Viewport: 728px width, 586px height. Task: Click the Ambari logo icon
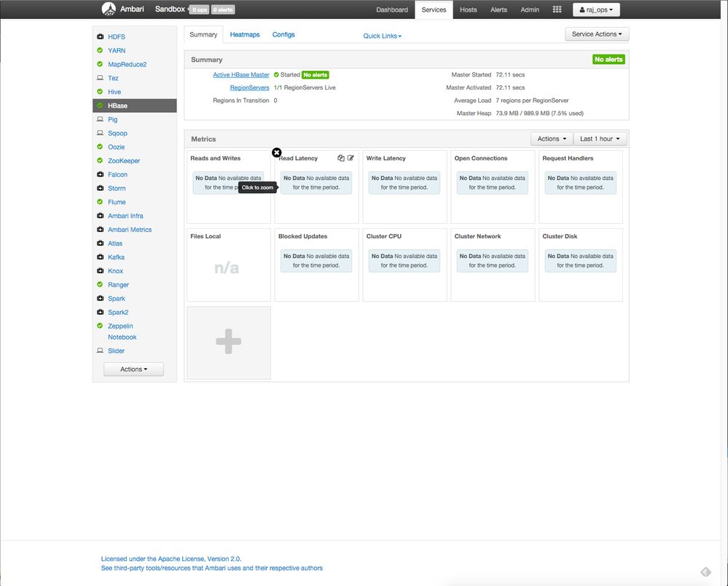coord(109,9)
